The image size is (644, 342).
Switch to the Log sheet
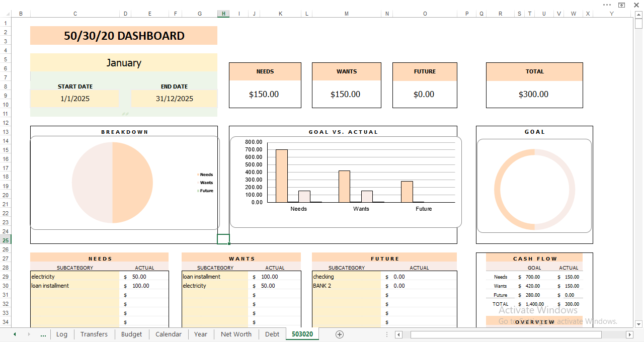[x=62, y=334]
